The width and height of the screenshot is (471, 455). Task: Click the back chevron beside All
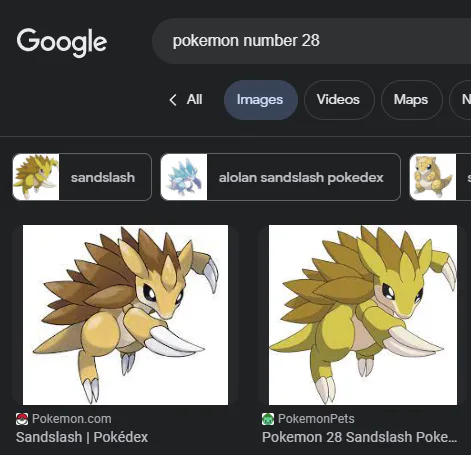(x=173, y=100)
